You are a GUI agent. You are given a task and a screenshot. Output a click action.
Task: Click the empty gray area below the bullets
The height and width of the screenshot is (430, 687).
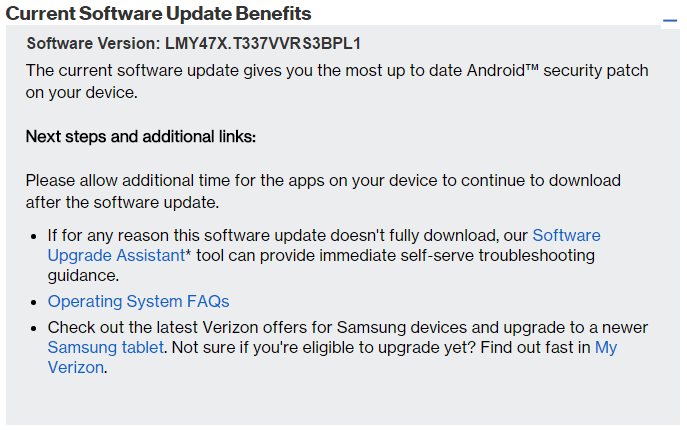340,400
